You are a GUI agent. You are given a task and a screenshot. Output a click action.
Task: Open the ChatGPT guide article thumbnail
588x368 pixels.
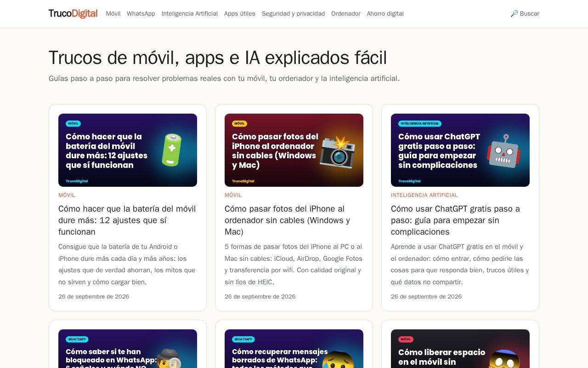coord(460,150)
